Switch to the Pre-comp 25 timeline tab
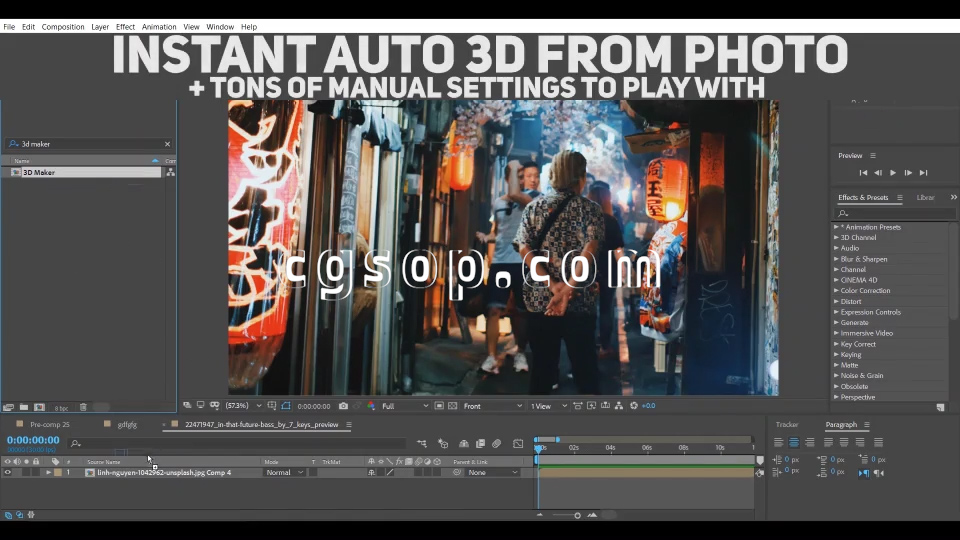The height and width of the screenshot is (540, 960). [x=49, y=424]
